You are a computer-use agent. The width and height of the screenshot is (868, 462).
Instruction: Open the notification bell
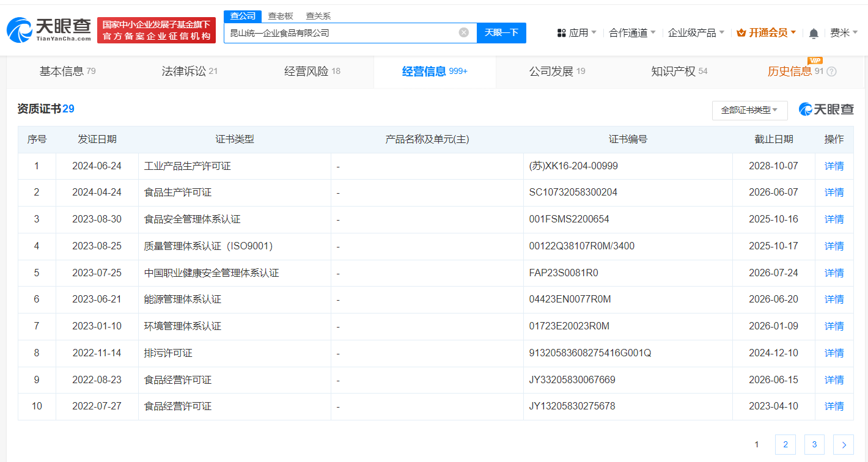[814, 33]
